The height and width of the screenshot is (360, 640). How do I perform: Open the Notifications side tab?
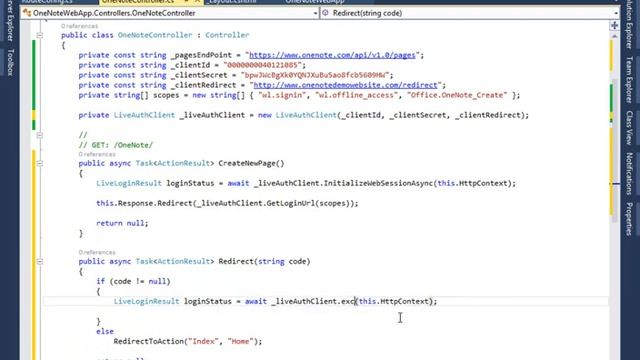(629, 174)
